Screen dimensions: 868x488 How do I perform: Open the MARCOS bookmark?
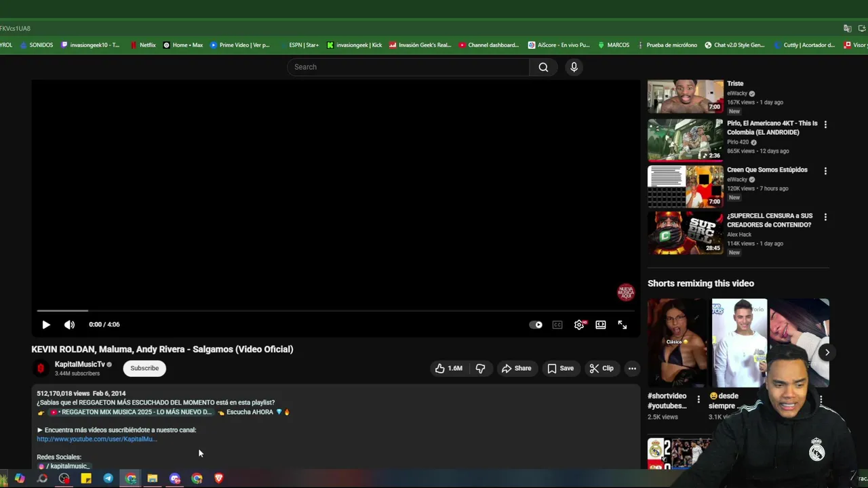click(x=614, y=45)
